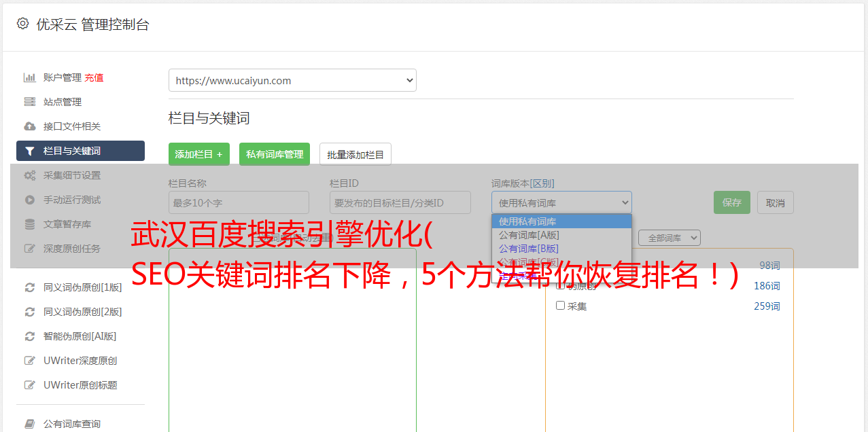Screen dimensions: 868x432
Task: Select the 使用私有词库 option in the list
Action: point(561,221)
